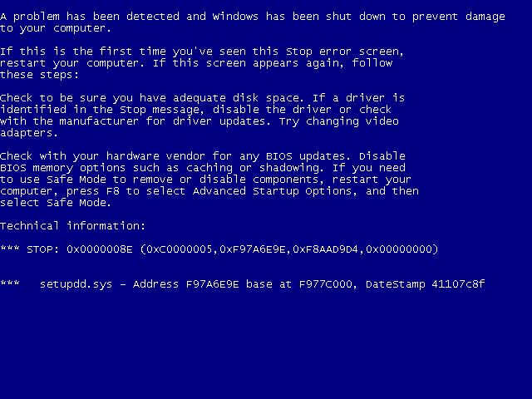Click the 'BIOS updates' phrase
The width and height of the screenshot is (532, 399).
(x=308, y=156)
